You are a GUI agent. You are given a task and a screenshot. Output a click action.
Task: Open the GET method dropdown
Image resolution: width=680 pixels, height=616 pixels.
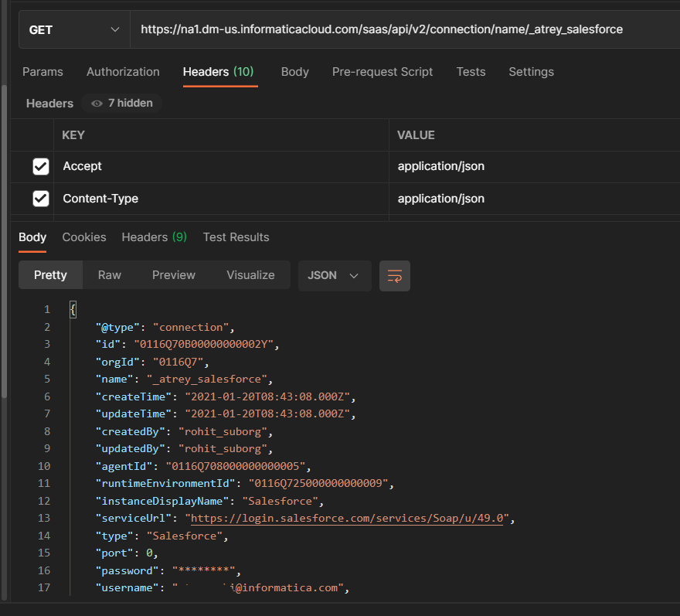click(74, 30)
